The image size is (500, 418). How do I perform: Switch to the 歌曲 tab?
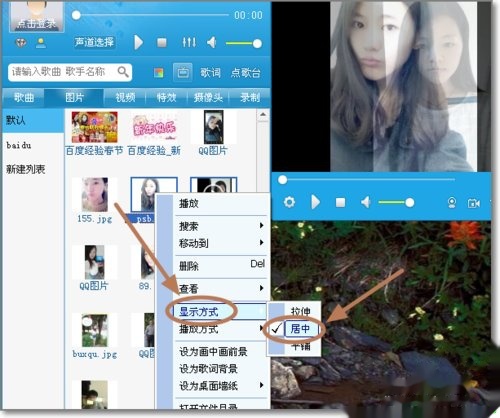point(24,98)
